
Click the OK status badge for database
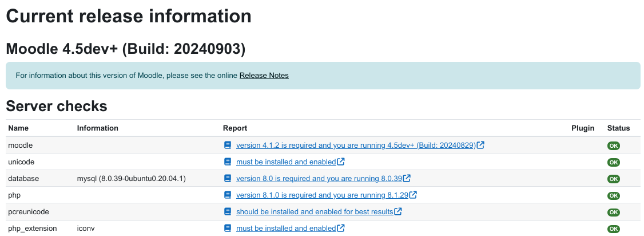[x=614, y=179]
